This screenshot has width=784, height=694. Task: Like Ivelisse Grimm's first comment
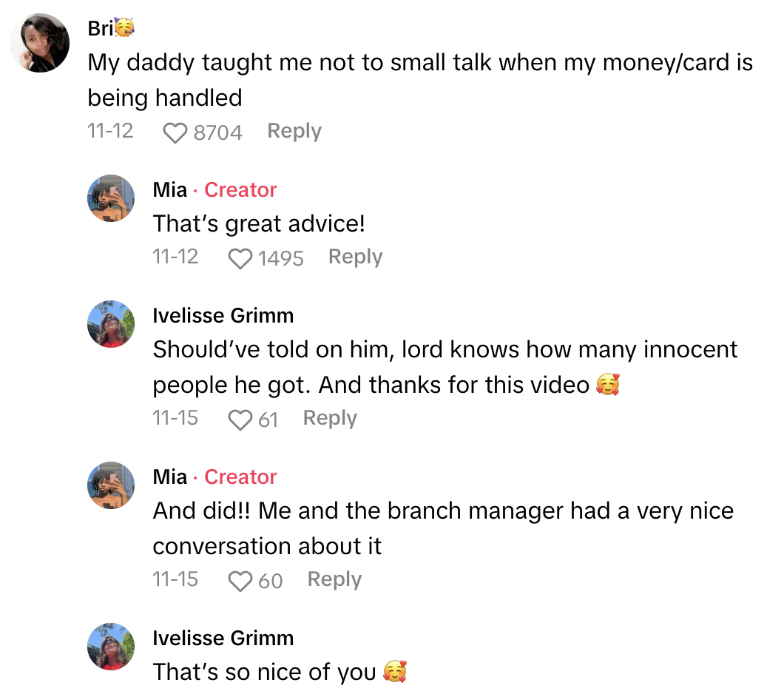coord(240,418)
